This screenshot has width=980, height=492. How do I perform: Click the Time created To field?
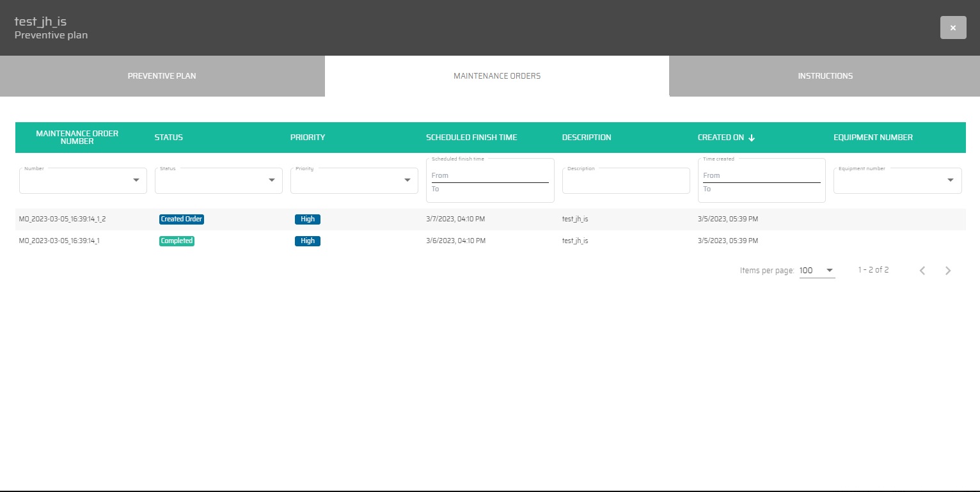(761, 189)
